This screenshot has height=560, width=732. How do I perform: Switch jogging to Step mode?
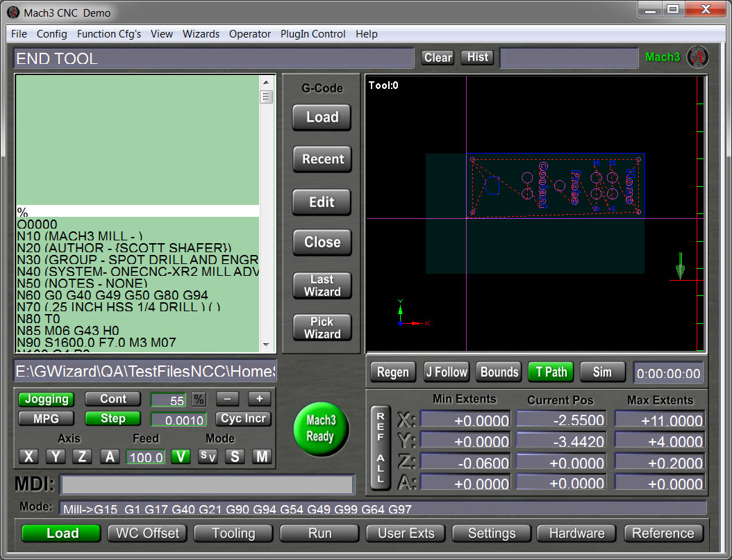click(113, 418)
